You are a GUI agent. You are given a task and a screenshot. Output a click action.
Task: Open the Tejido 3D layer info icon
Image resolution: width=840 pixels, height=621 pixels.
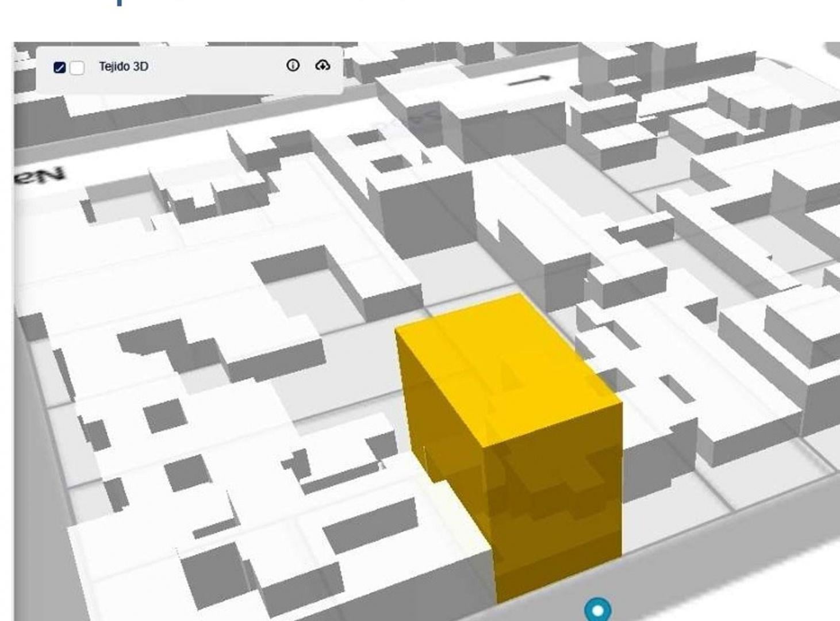point(293,66)
